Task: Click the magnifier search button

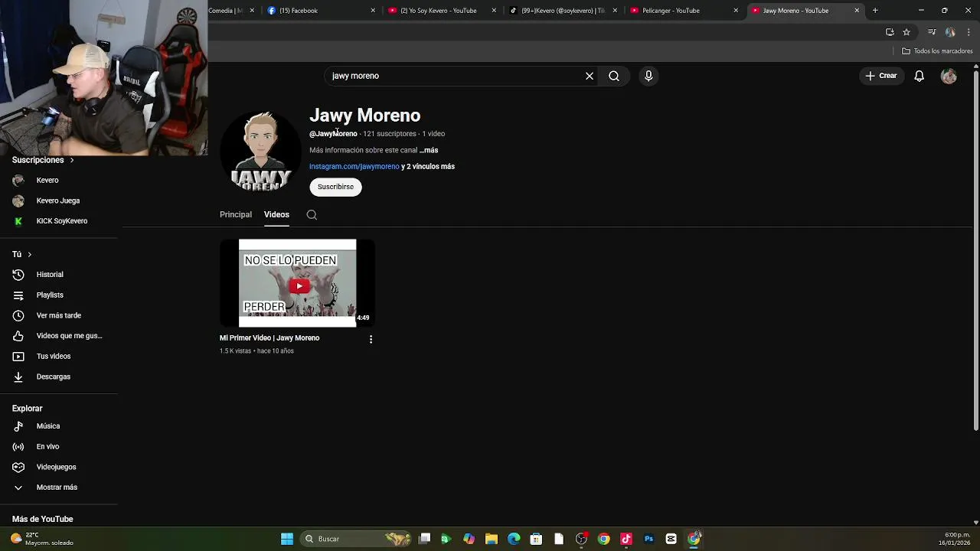Action: pos(614,76)
